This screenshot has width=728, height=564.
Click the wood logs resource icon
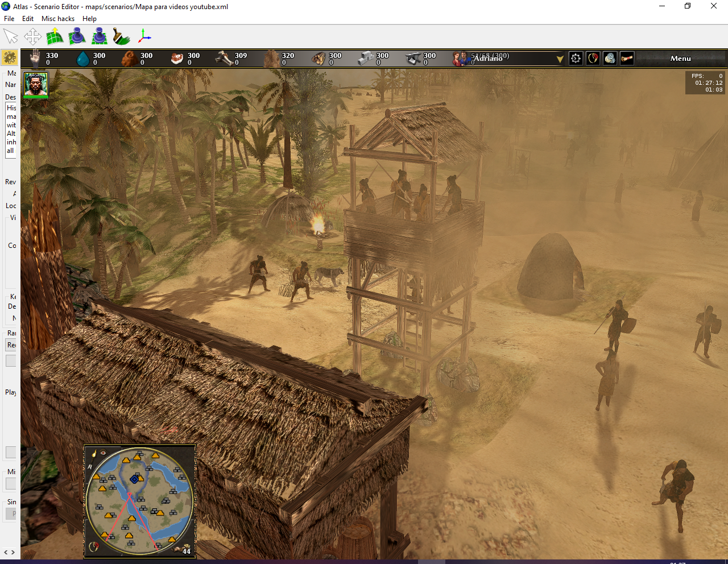click(318, 59)
